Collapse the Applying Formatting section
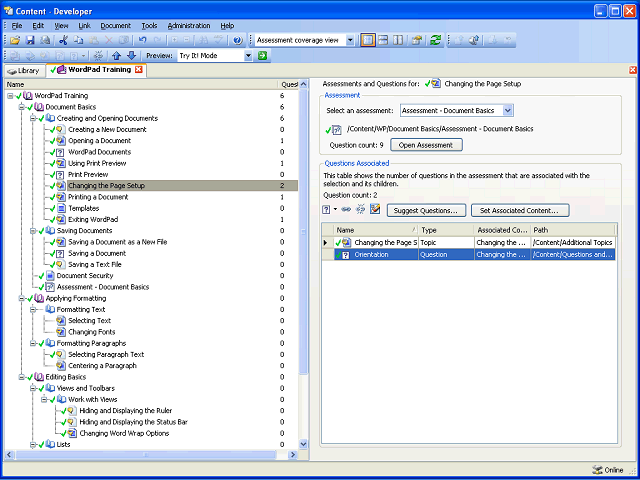 point(22,298)
